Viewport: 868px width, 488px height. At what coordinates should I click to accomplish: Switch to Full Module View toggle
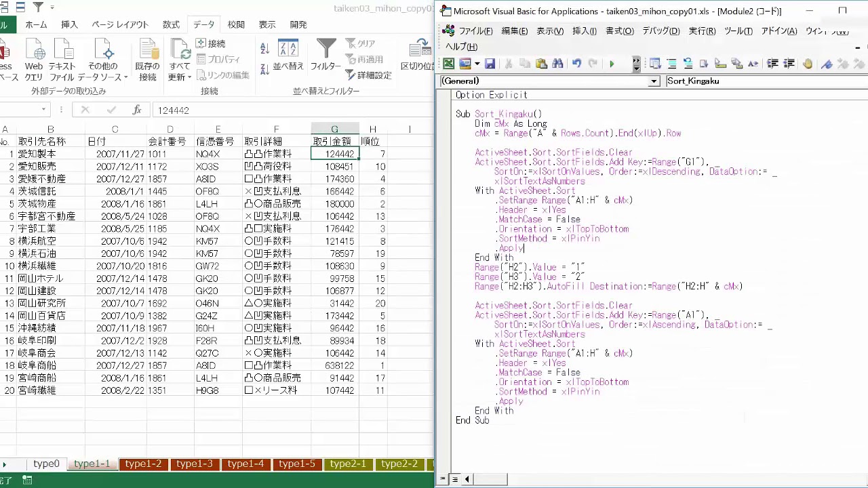[455, 479]
